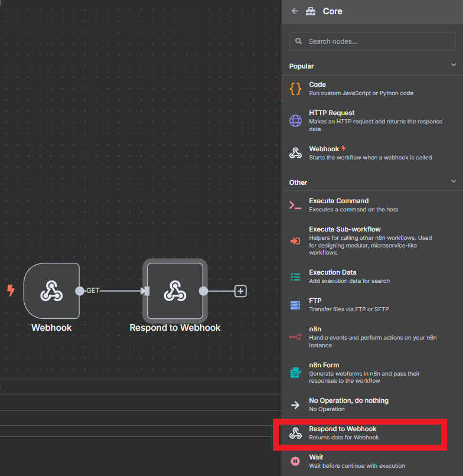Image resolution: width=463 pixels, height=476 pixels.
Task: Click 'Add execution data for search' description
Action: tap(350, 281)
